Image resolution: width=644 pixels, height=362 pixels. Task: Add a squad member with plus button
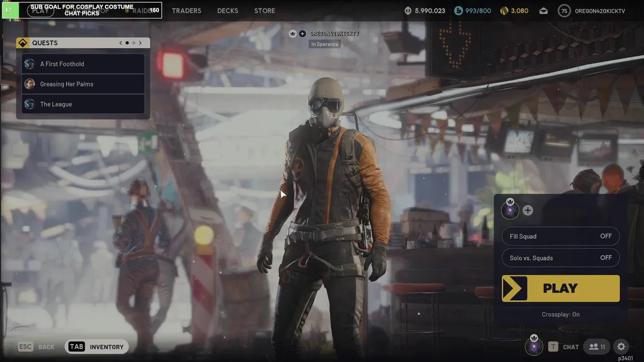click(527, 210)
